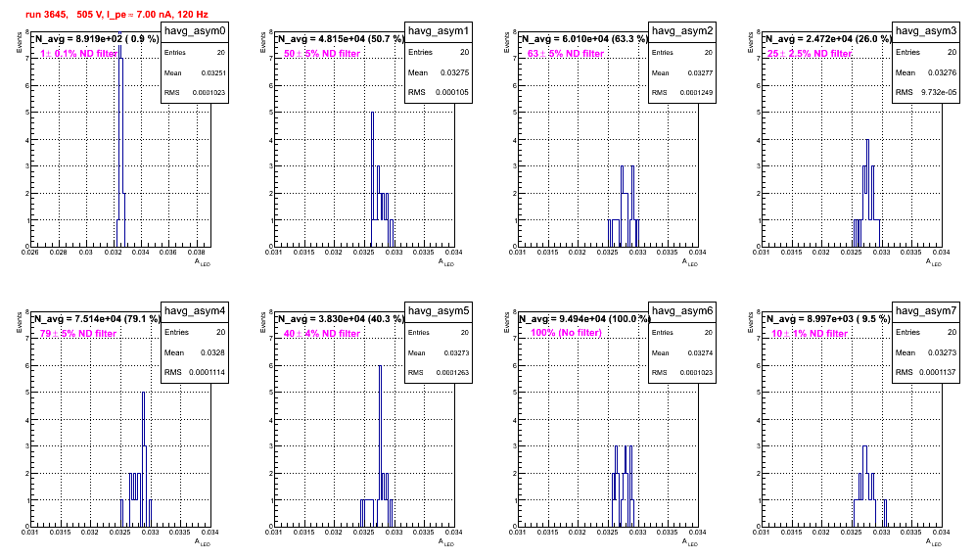Select the N_avg = 7.514e+04 label
Screen dimensions: 975x560
(96, 318)
